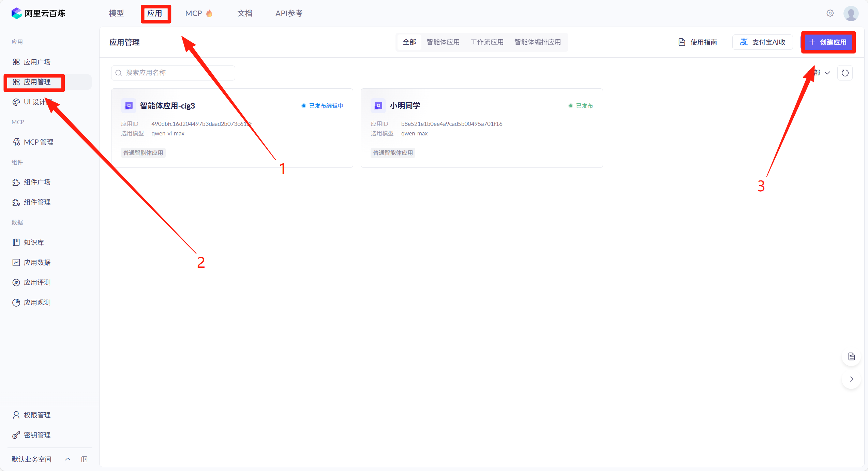Switch to the 智能体应用 filter tab

[443, 42]
